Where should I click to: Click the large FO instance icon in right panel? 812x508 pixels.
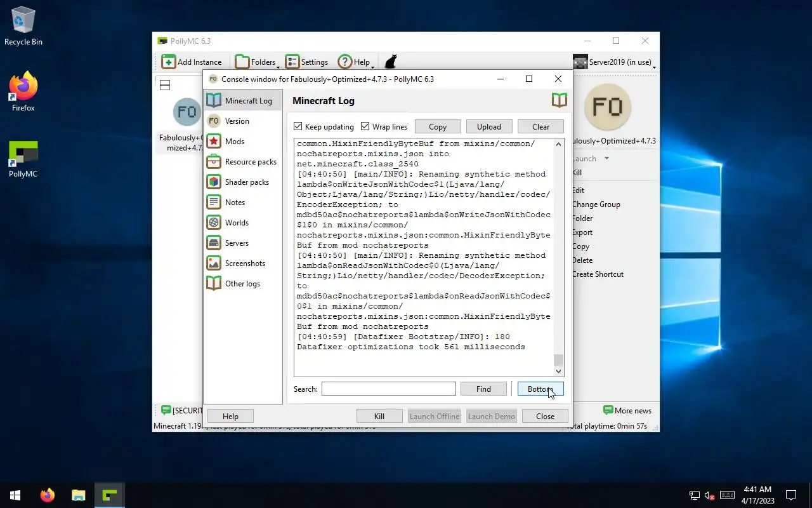click(x=607, y=107)
